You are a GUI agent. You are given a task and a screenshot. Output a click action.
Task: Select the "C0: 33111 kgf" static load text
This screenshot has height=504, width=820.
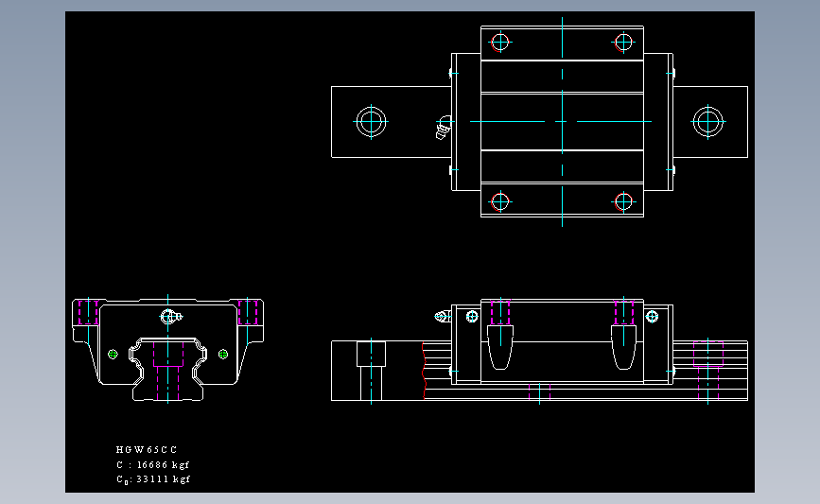153,479
